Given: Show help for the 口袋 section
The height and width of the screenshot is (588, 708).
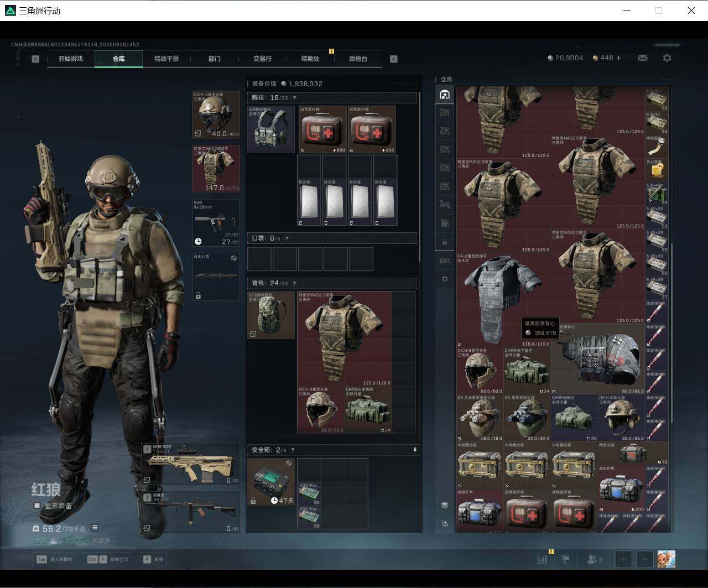Looking at the screenshot, I should click(x=287, y=238).
